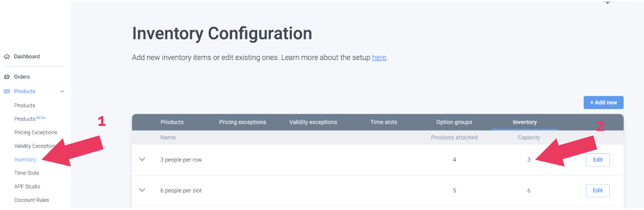
Task: Collapse the Products sidebar menu chevron
Action: click(x=62, y=91)
